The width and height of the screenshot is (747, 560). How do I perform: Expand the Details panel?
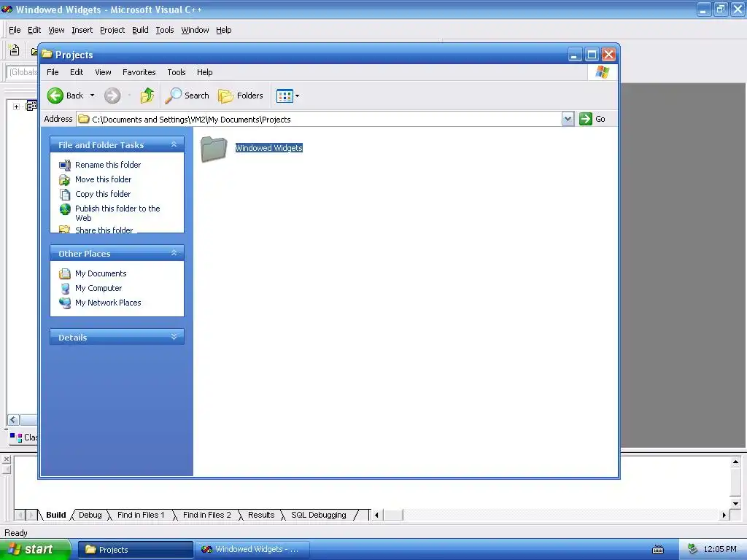click(x=174, y=337)
